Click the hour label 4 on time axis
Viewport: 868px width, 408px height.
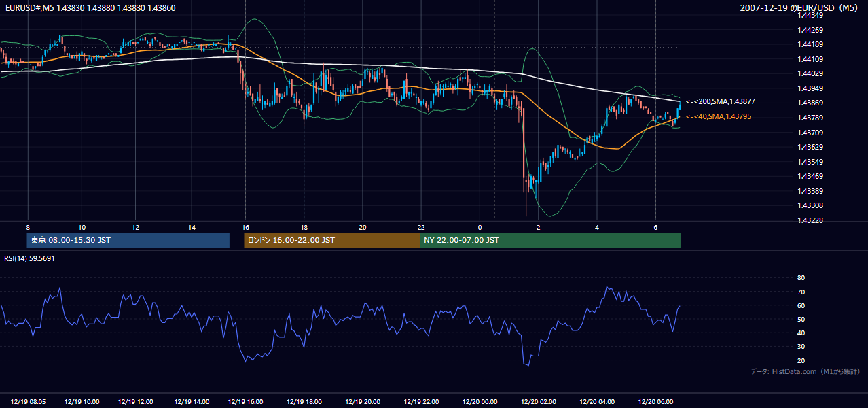[597, 227]
